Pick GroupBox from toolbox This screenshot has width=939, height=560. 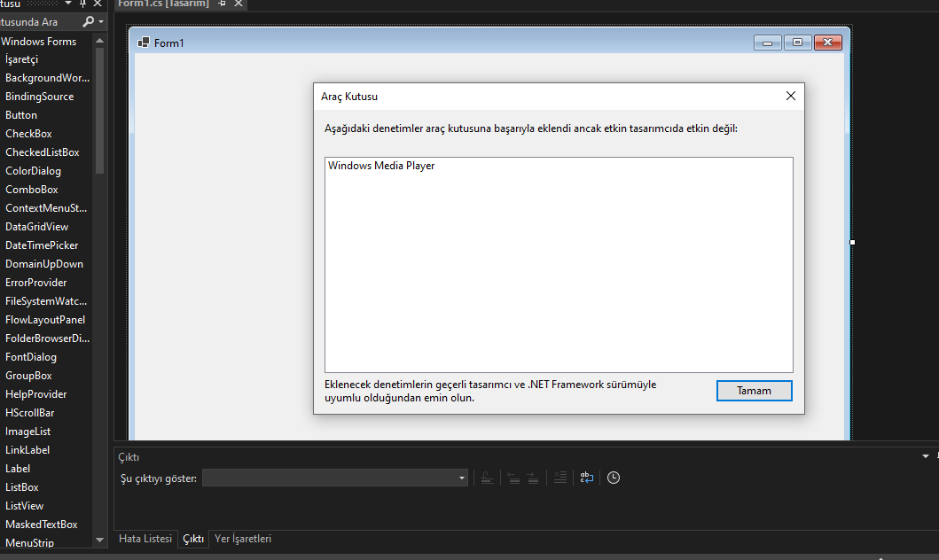(28, 375)
